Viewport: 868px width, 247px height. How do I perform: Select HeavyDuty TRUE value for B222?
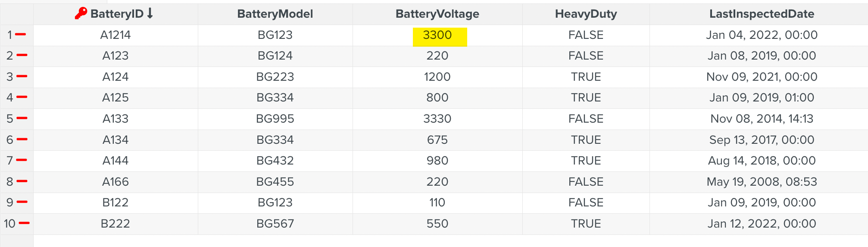(586, 224)
